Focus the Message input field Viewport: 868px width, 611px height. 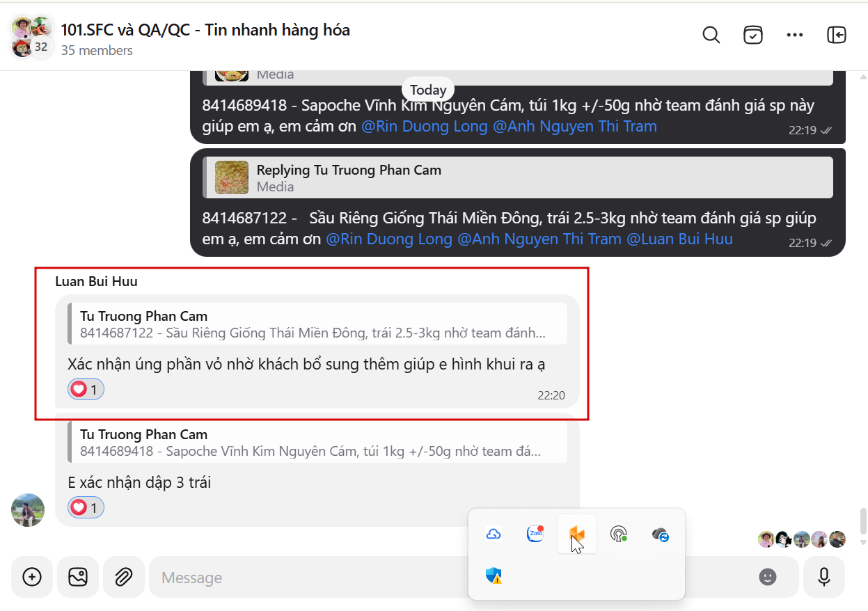point(452,577)
